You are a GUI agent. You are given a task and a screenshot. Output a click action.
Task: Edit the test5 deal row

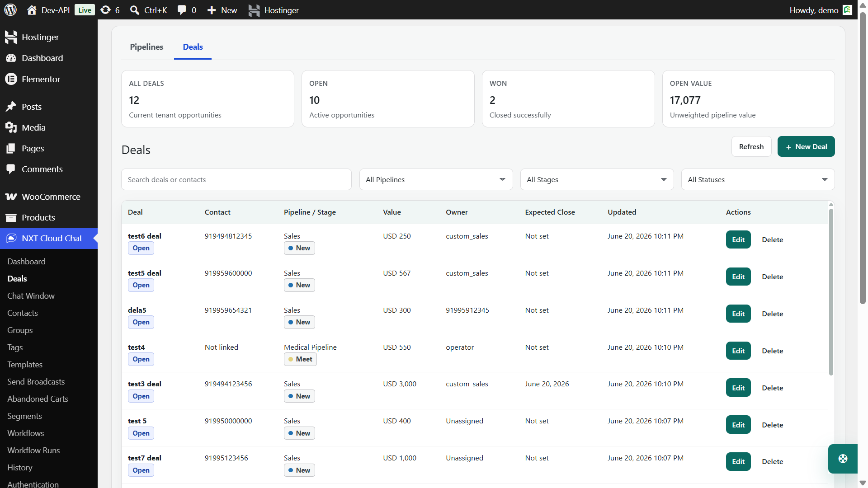tap(738, 277)
